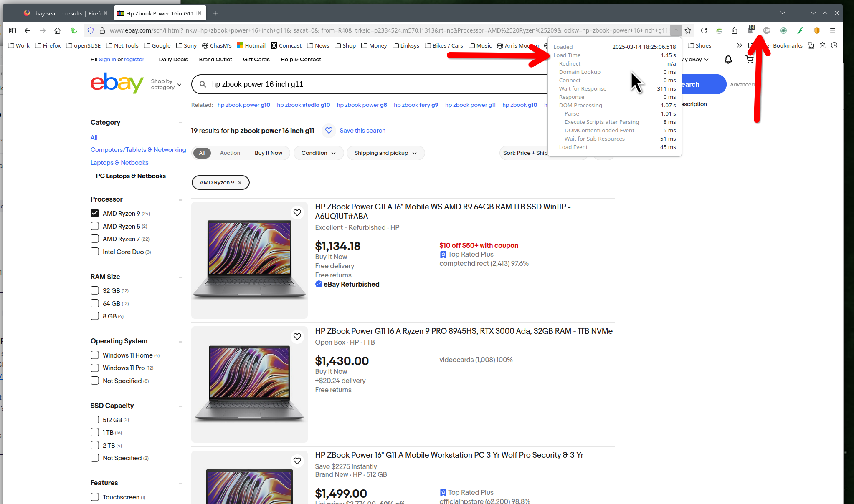Screen dimensions: 854x504
Task: Open the eBay shopping cart
Action: tap(750, 60)
